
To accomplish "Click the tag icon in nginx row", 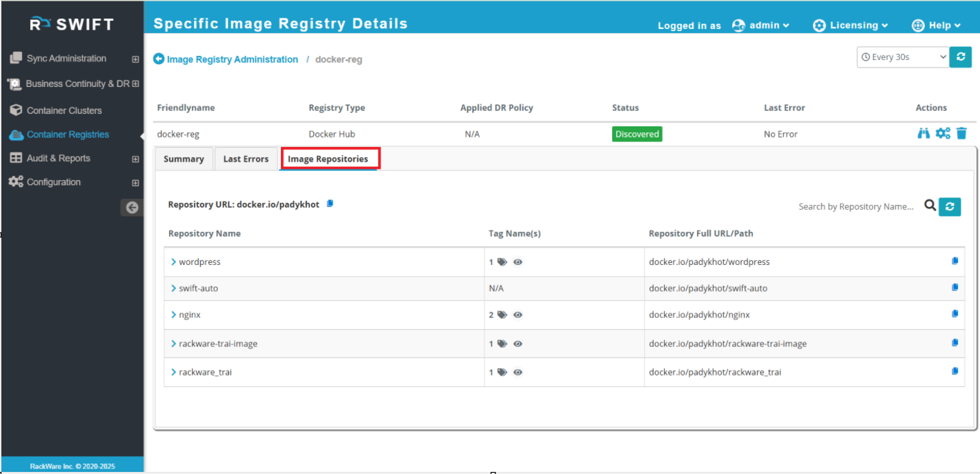I will point(502,315).
